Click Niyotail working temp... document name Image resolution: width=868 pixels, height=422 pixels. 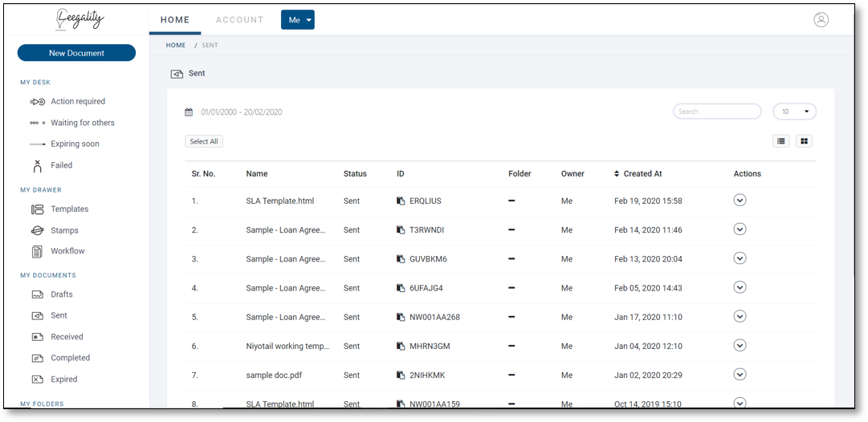tap(287, 347)
